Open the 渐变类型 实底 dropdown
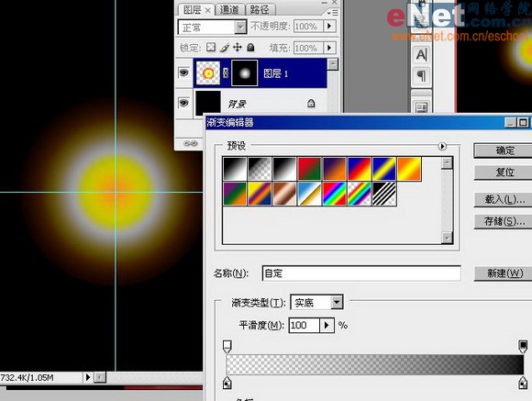This screenshot has height=401, width=532. [337, 302]
